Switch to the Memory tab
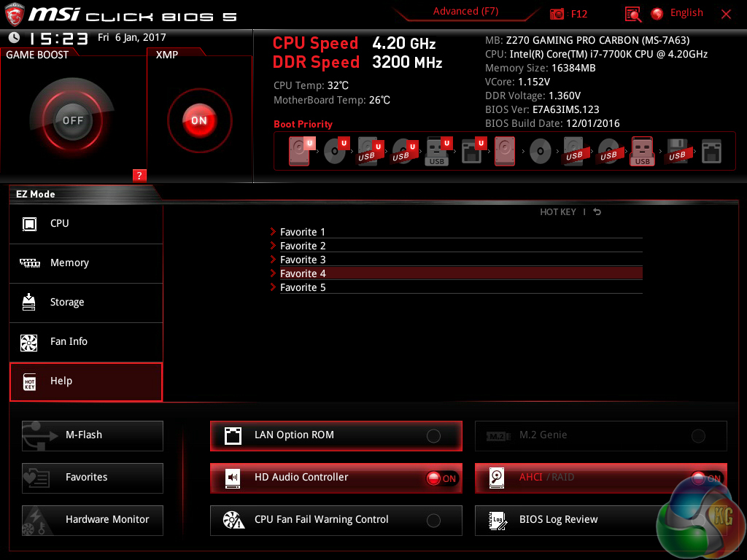Viewport: 747px width, 560px height. [85, 263]
